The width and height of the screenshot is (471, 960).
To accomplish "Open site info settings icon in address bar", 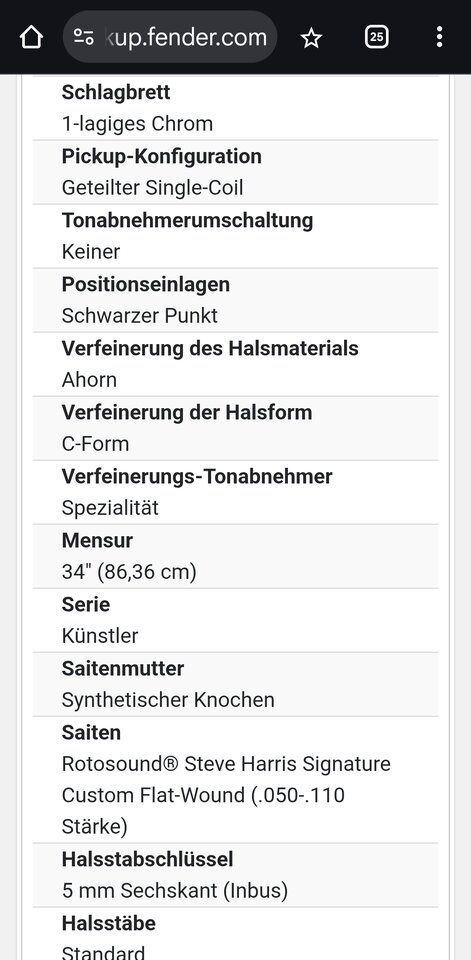I will pos(84,37).
